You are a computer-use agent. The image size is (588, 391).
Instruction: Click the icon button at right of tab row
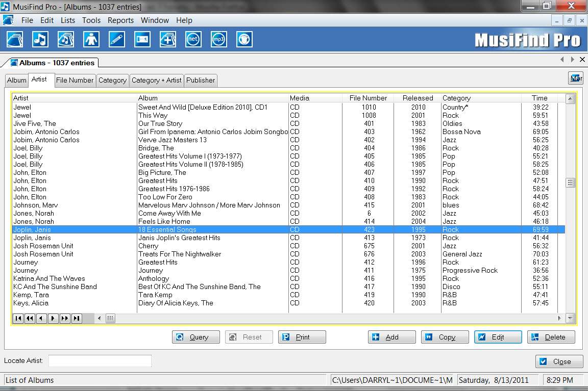[x=576, y=79]
